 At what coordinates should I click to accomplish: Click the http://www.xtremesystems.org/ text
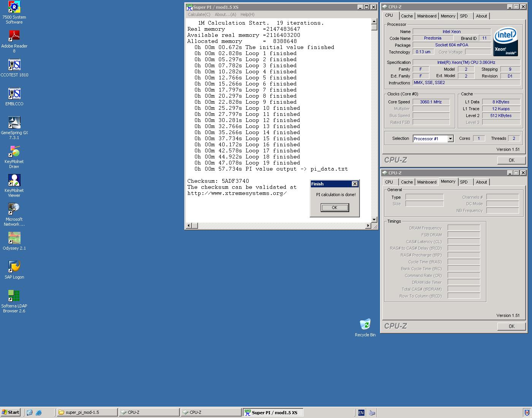tap(237, 193)
